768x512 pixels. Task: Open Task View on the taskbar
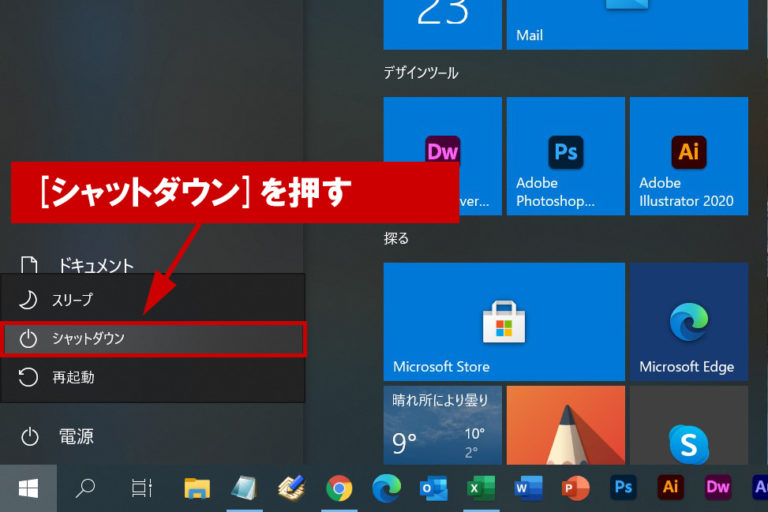pos(142,488)
